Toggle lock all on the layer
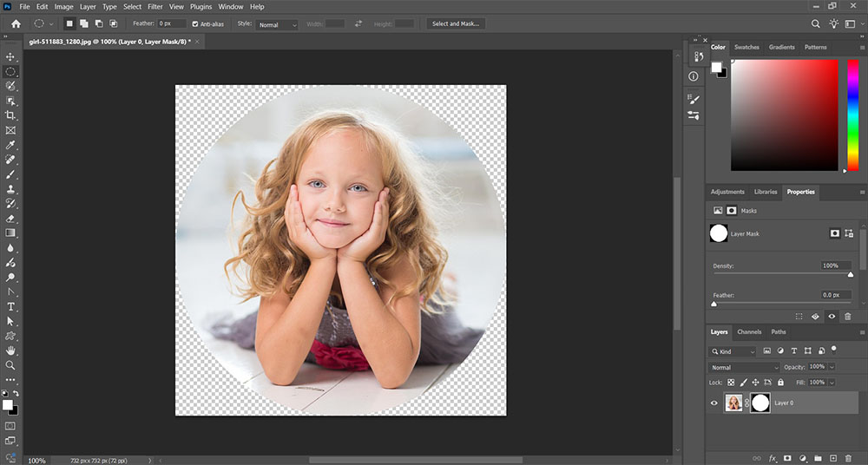Screen dimensions: 868x465 tap(781, 382)
